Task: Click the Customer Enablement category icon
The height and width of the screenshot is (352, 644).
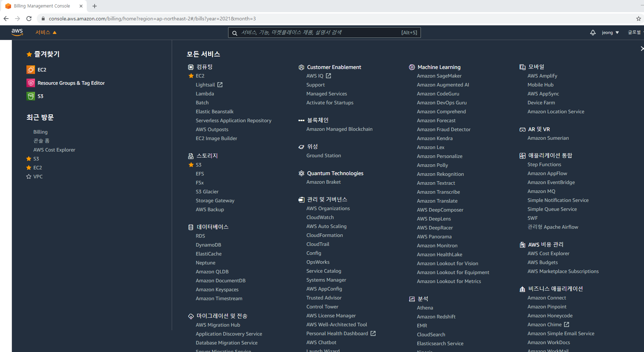Action: click(301, 67)
